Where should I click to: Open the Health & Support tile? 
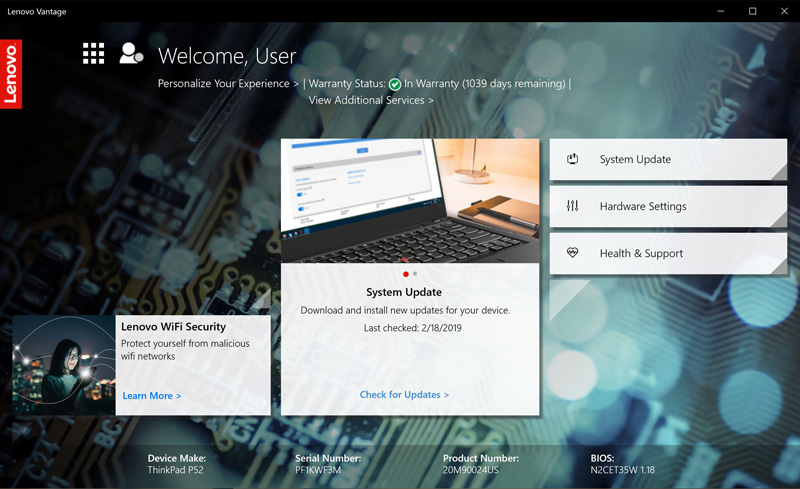point(668,253)
